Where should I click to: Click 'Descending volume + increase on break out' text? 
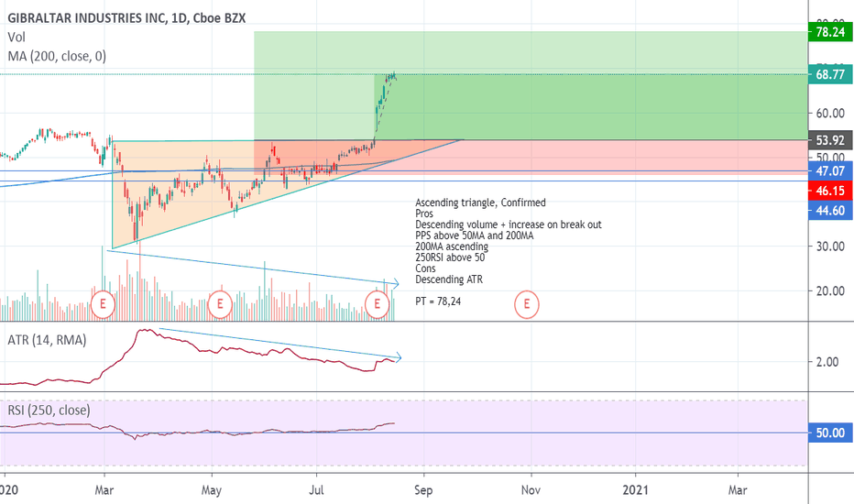509,225
